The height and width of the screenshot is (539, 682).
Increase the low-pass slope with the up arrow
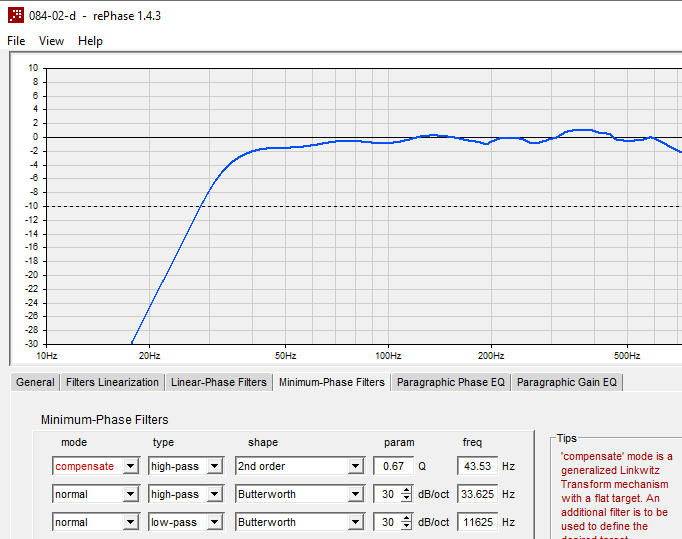(x=406, y=518)
